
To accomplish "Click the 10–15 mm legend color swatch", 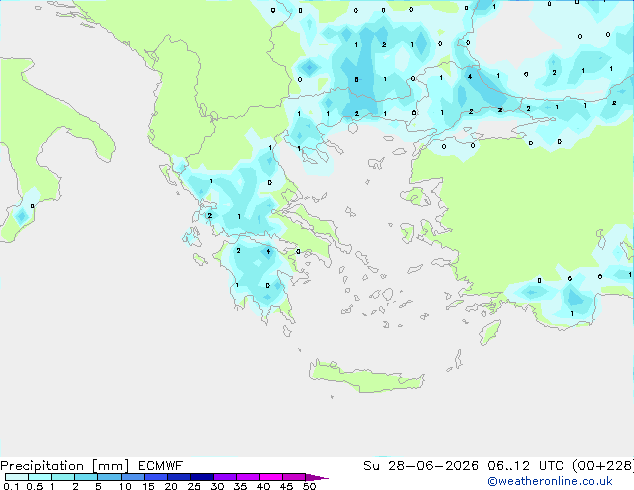I will [x=133, y=477].
